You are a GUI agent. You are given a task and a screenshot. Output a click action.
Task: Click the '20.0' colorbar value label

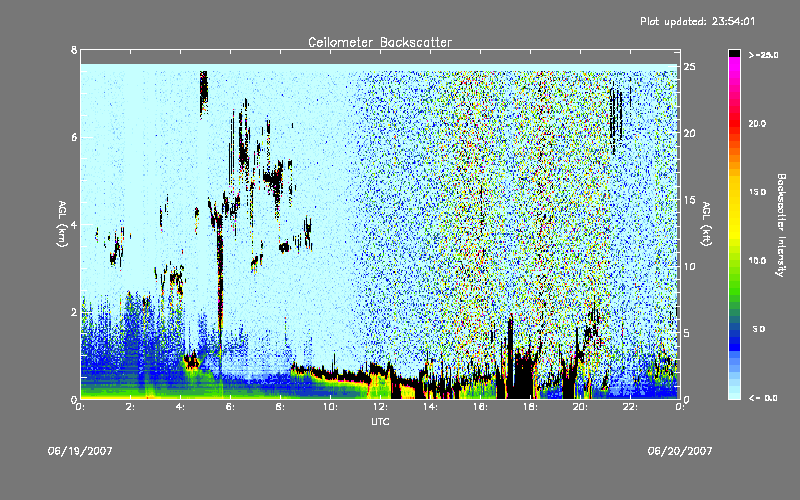757,123
